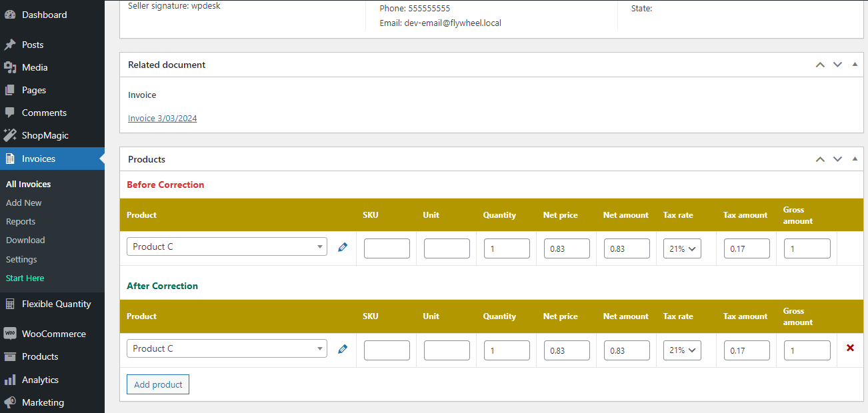
Task: Move Related document panel down
Action: [x=838, y=65]
